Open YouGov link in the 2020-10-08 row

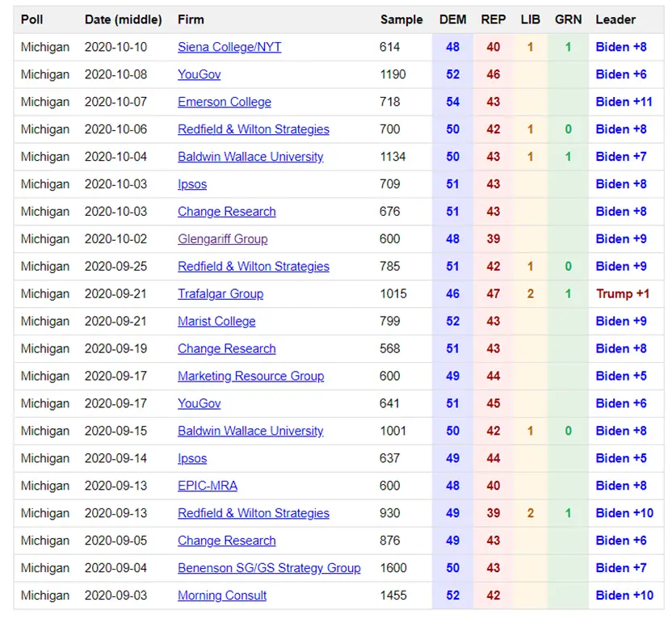pos(199,74)
